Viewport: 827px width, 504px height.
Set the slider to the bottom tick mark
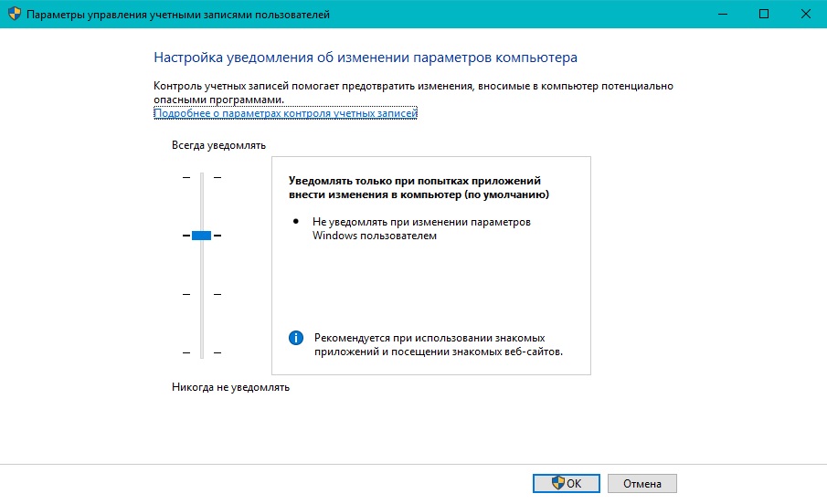(x=202, y=352)
